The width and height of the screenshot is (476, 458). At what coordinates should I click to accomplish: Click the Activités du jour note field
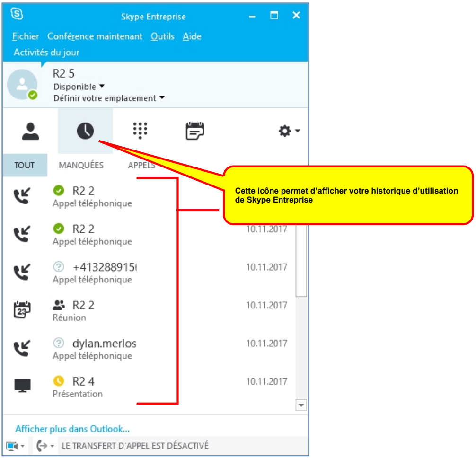[x=46, y=52]
